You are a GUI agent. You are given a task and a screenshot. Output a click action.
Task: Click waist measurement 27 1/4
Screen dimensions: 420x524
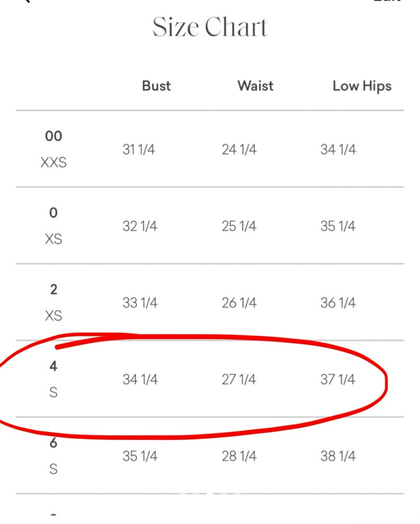pos(239,379)
